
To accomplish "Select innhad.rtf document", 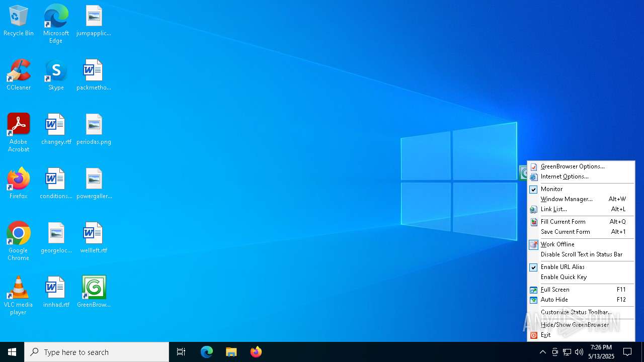I will click(x=56, y=292).
